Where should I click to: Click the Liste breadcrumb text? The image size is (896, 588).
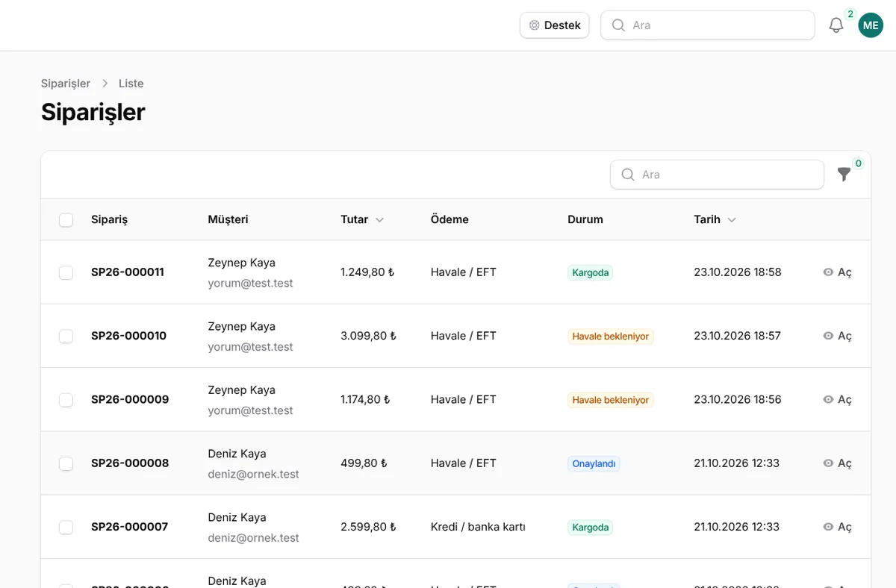[131, 84]
